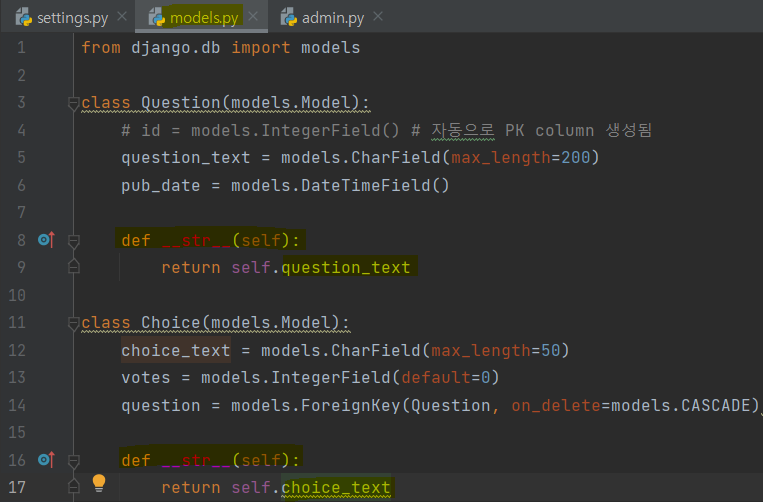Click 'choice_text' in return statement on line 17
763x502 pixels.
[x=336, y=487]
